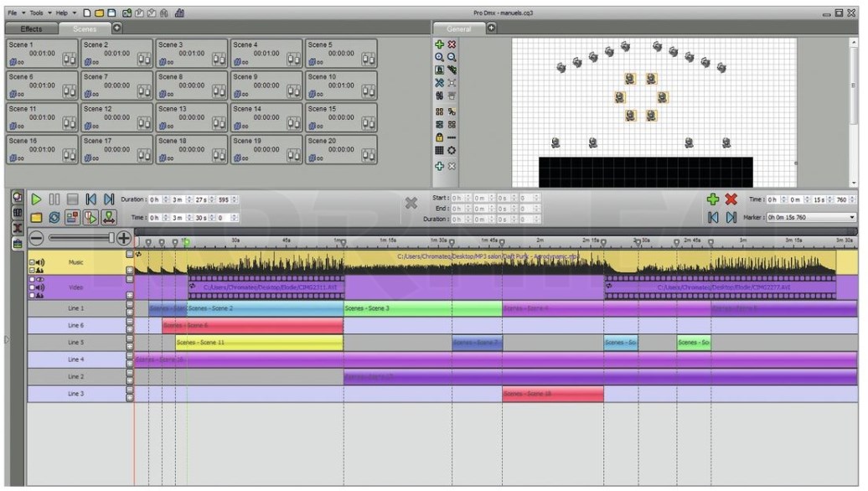Viewport: 868px width, 491px height.
Task: Expand the Tools dropdown arrow
Action: tap(50, 13)
